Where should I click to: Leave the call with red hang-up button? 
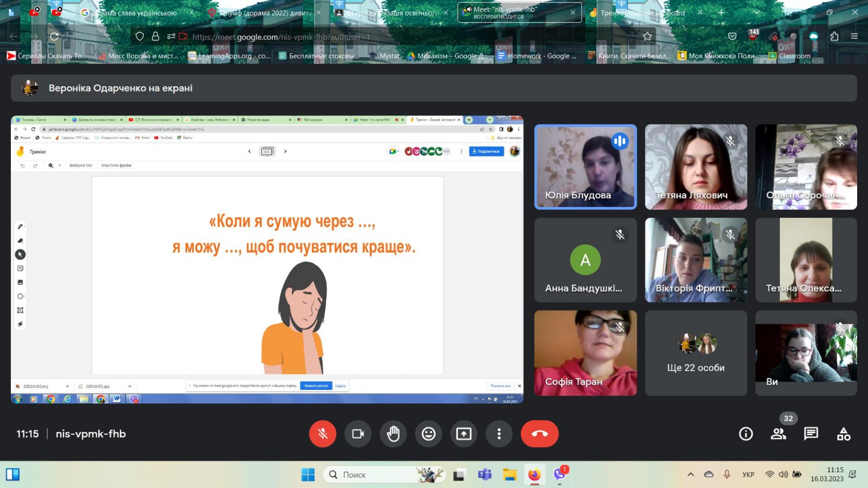pos(539,434)
